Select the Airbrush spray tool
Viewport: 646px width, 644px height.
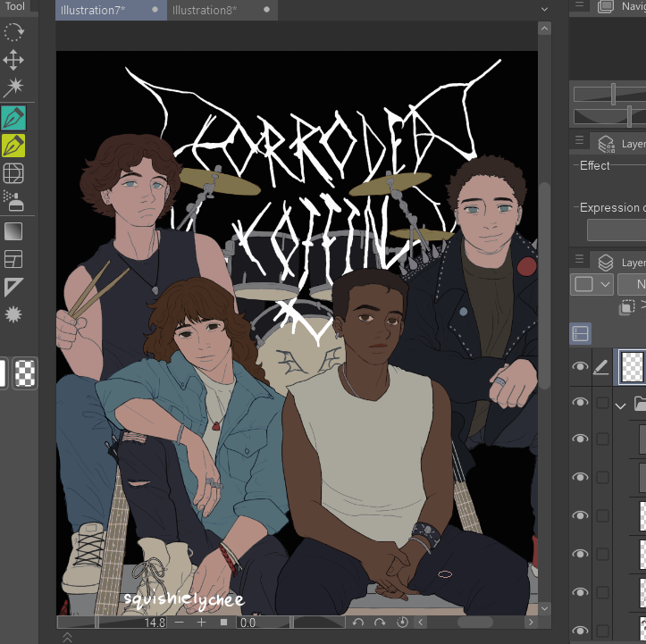click(13, 201)
